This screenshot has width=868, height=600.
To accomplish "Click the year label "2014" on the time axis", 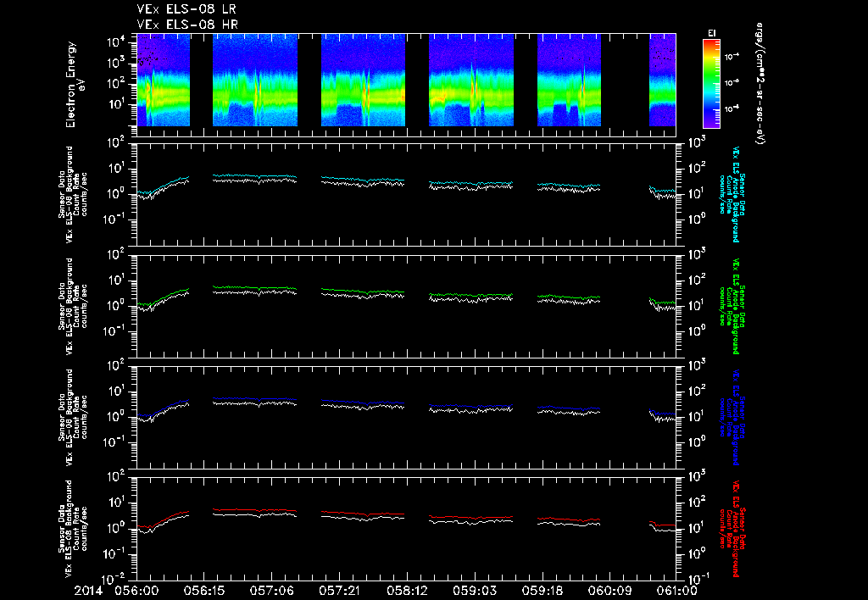I will [x=88, y=591].
